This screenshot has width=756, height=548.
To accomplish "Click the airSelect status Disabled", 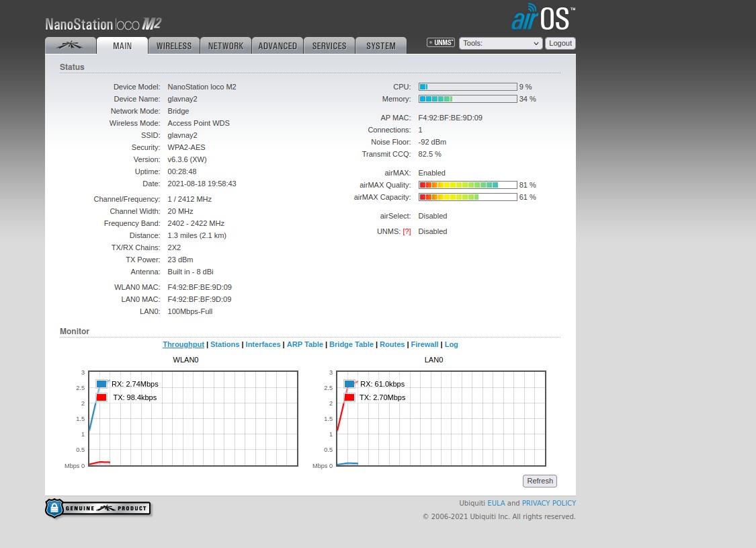I will (433, 216).
